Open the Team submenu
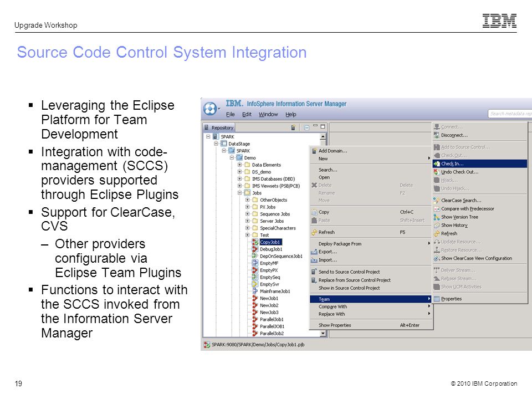The height and width of the screenshot is (399, 532). tap(371, 299)
